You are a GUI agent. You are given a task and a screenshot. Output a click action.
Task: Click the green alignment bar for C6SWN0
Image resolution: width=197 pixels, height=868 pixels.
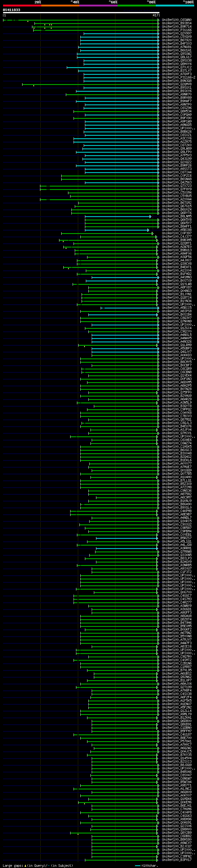point(81,20)
